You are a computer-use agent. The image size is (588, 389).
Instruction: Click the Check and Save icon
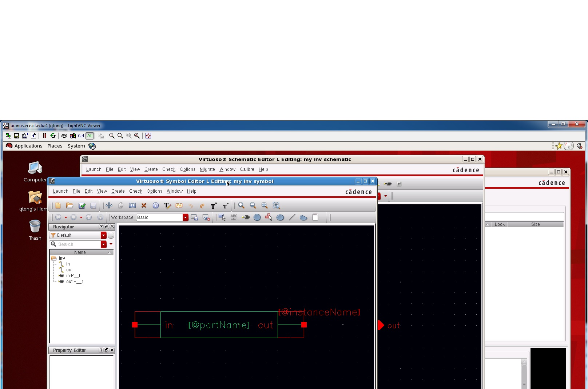click(82, 206)
